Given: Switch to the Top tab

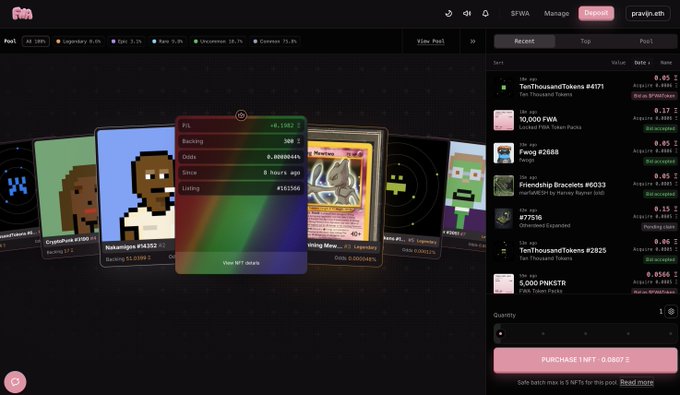Looking at the screenshot, I should pos(585,41).
